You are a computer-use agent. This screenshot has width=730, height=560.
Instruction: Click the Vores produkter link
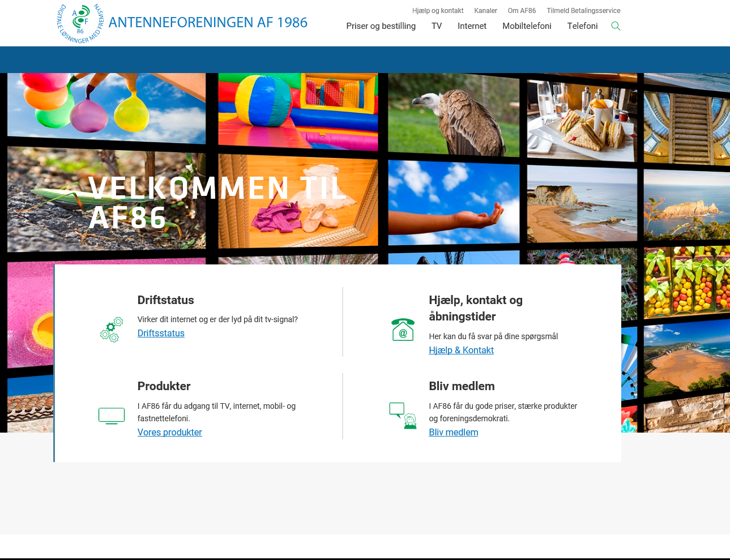169,432
